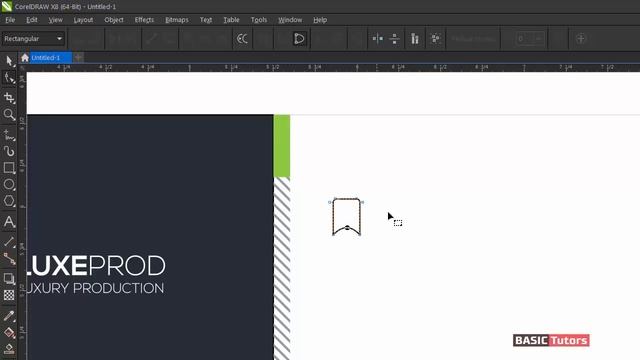Open the Table menu
The image size is (640, 360).
coord(231,20)
